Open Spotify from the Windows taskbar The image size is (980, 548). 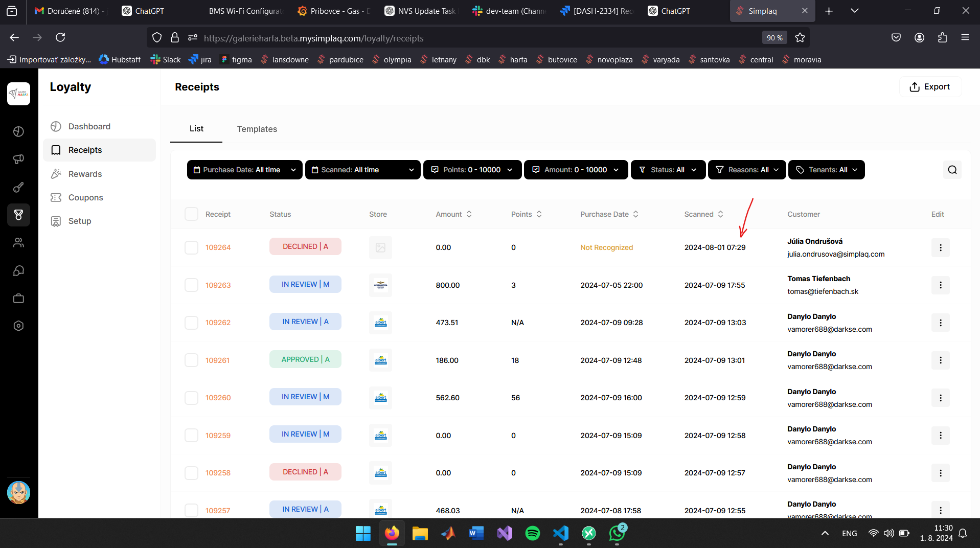(x=532, y=533)
